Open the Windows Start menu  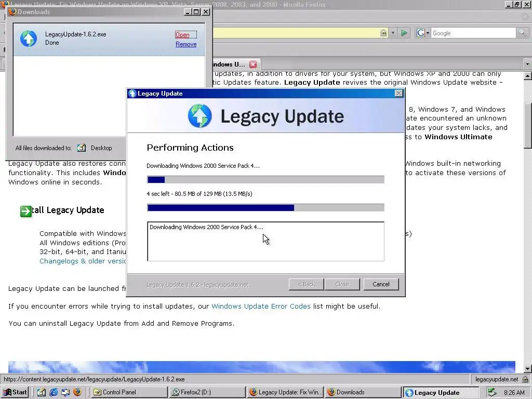(15, 392)
